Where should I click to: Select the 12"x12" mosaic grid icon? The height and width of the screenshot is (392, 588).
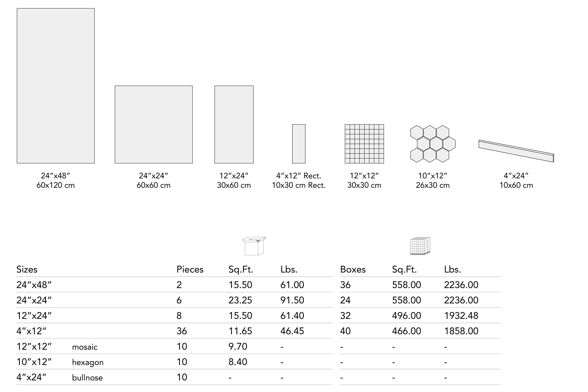364,144
